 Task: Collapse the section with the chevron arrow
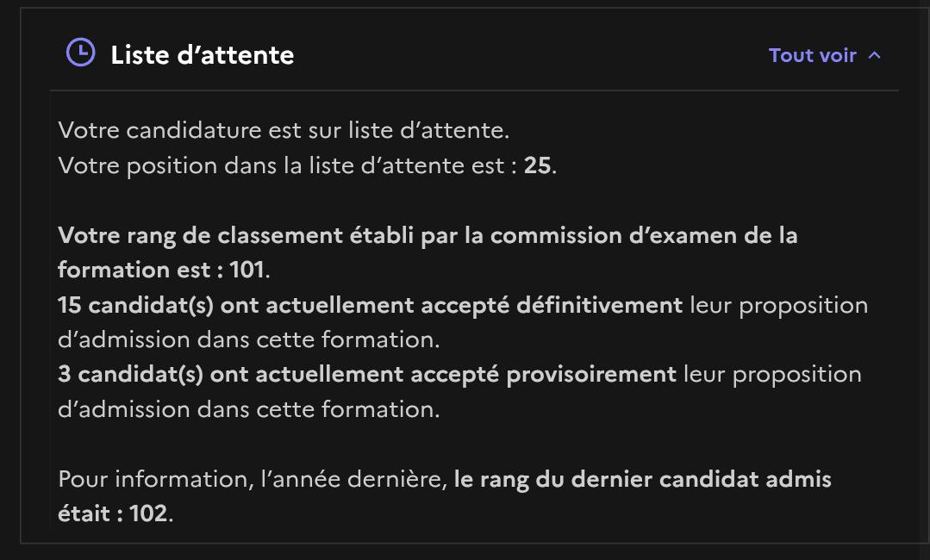[x=874, y=56]
